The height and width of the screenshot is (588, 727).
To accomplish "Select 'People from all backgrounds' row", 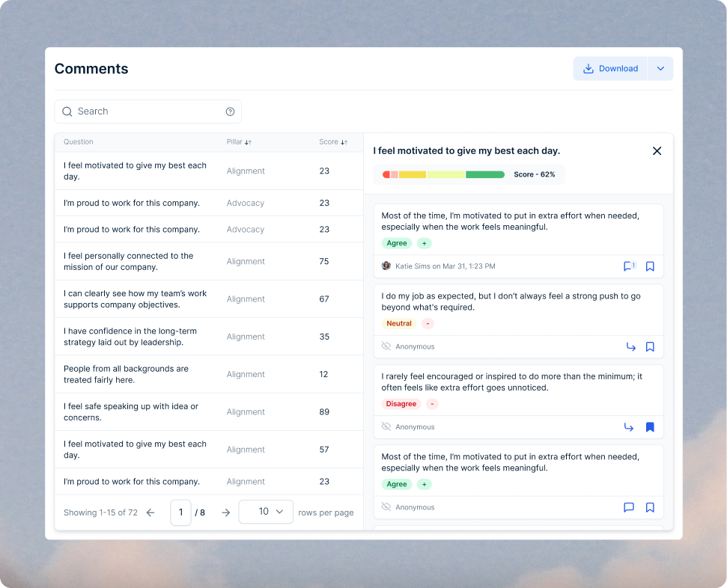I will pyautogui.click(x=209, y=374).
